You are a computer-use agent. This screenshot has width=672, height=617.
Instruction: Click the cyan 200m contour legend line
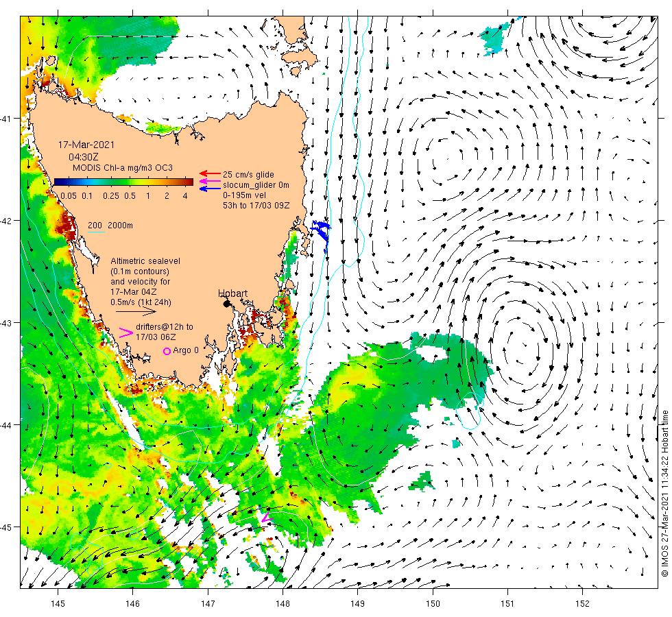(96, 232)
